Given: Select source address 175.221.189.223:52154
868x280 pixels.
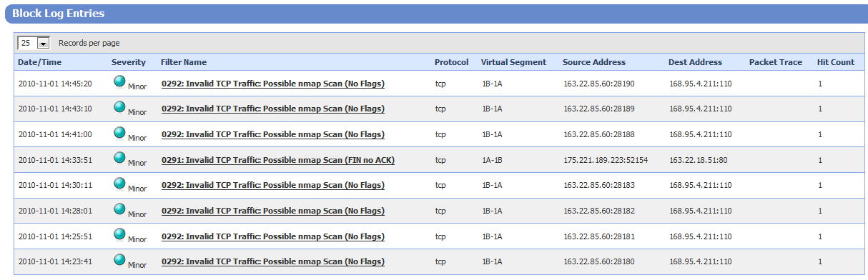Looking at the screenshot, I should (x=606, y=160).
